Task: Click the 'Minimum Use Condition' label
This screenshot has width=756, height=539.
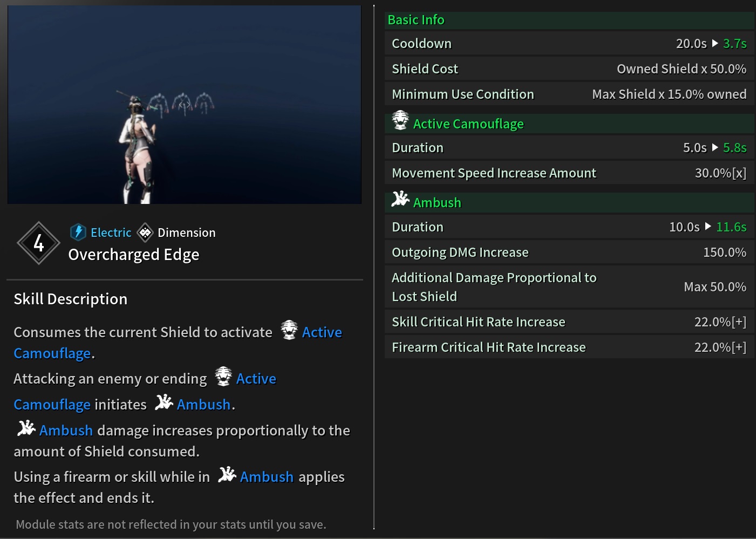Action: pos(463,94)
